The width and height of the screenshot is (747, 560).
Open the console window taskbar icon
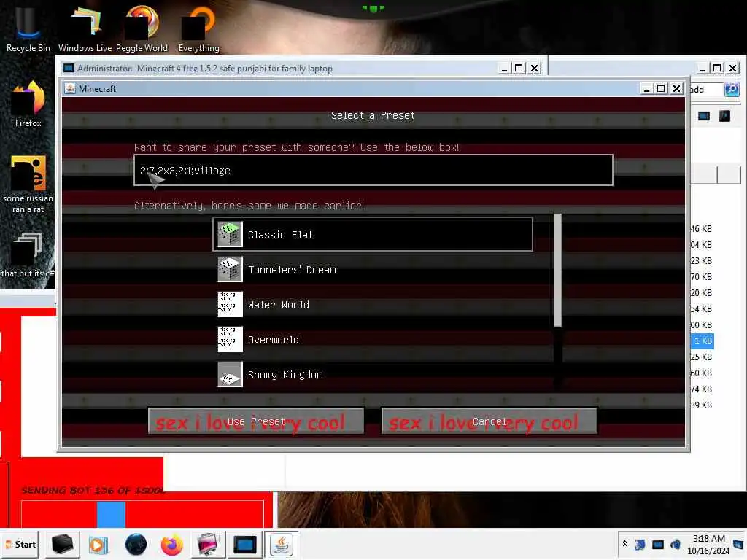click(245, 544)
